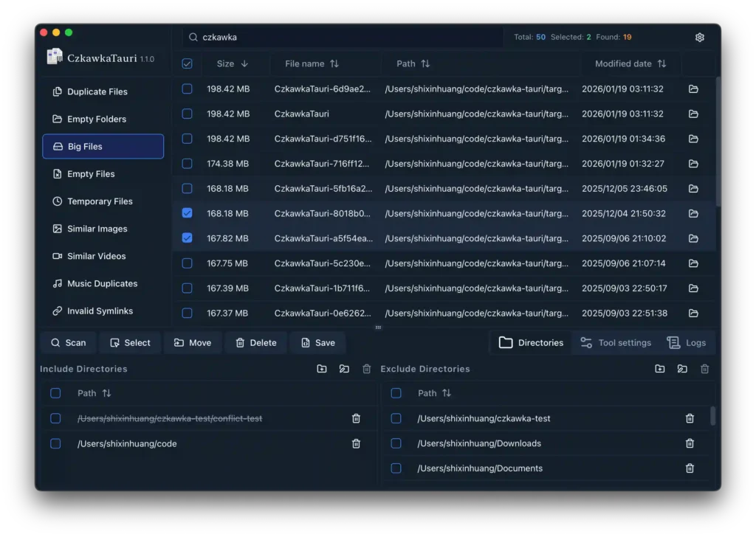Viewport: 756px width, 537px height.
Task: Sort results by Size column
Action: [233, 63]
